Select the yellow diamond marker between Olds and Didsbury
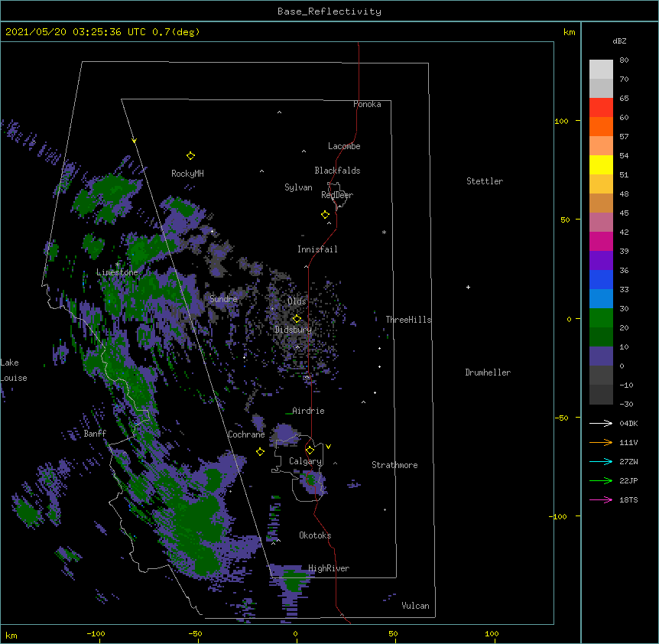Screen dimensions: 659x644 point(297,318)
